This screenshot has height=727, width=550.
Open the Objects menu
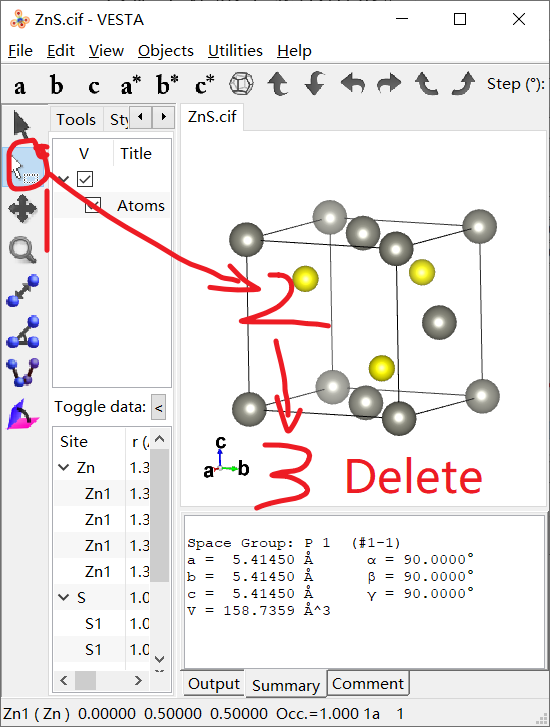coord(166,51)
